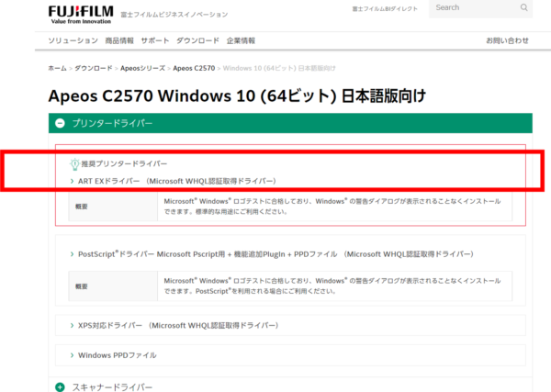551x392 pixels.
Task: Click the 推奨プリンタードライバー lightbulb icon
Action: (74, 163)
